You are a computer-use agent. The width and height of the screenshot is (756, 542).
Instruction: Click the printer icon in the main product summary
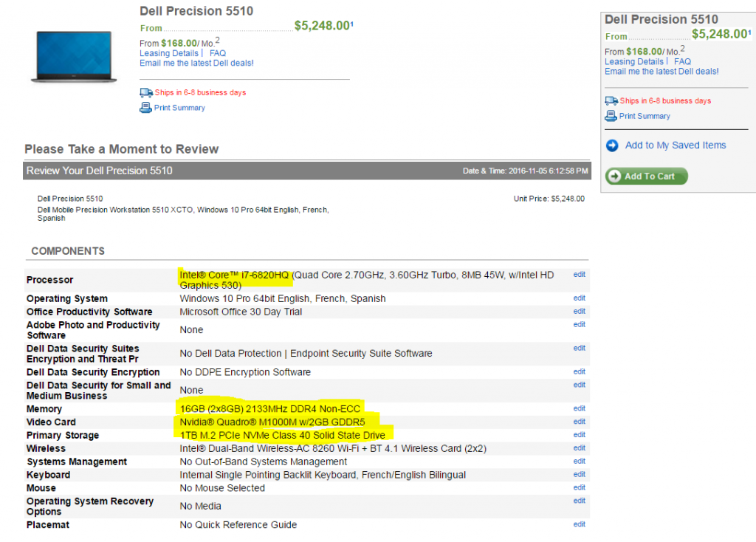(x=145, y=108)
